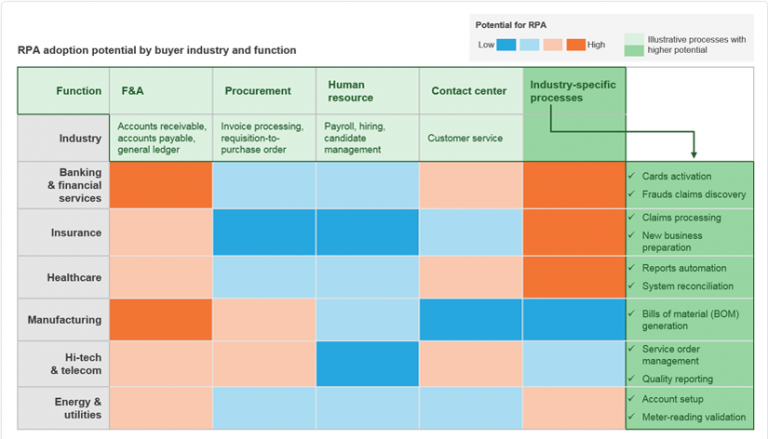This screenshot has width=768, height=439.
Task: Click the checkmark beside Reports automation
Action: coord(631,268)
